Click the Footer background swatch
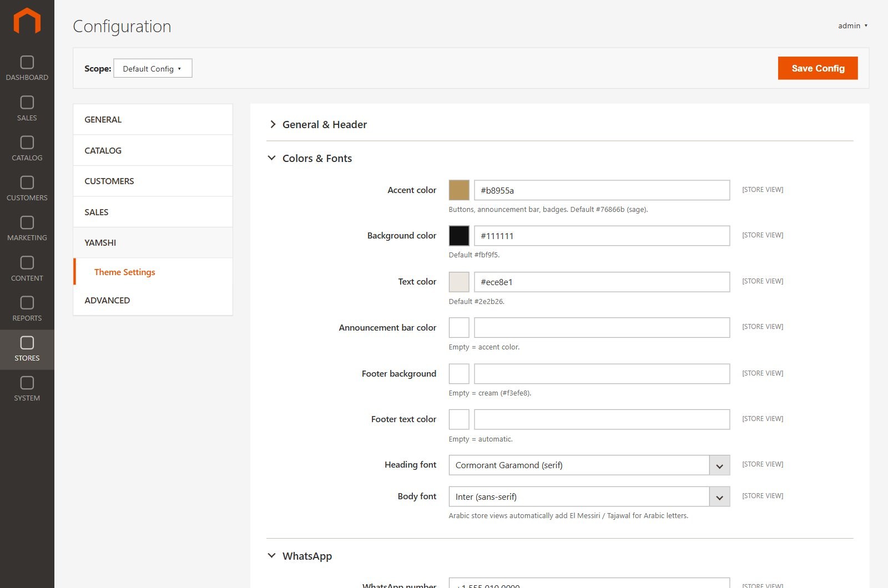Viewport: 888px width, 588px height. [459, 373]
